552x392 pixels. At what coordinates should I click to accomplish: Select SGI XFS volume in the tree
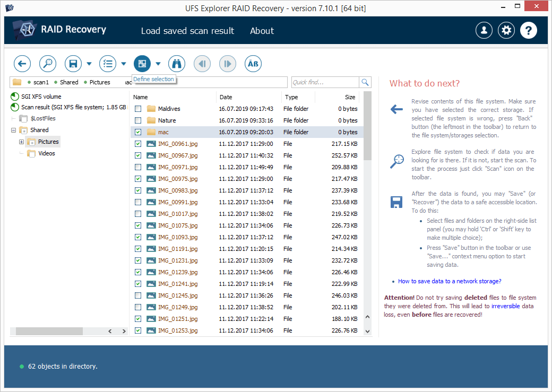click(x=41, y=97)
